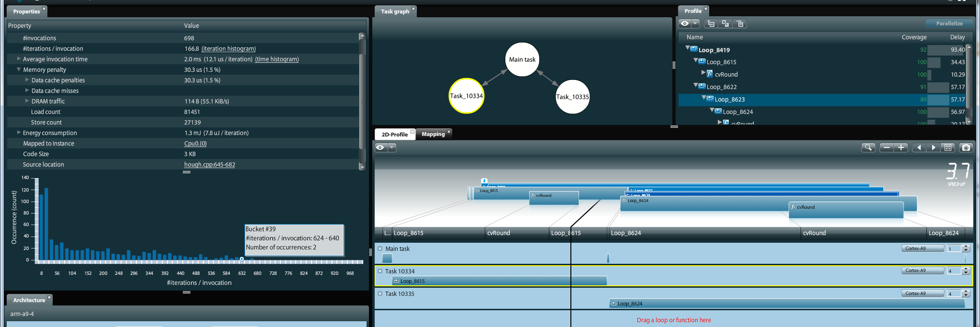Collapse the Loop_8622 tree node
Screen dimensions: 980x327
[696, 85]
